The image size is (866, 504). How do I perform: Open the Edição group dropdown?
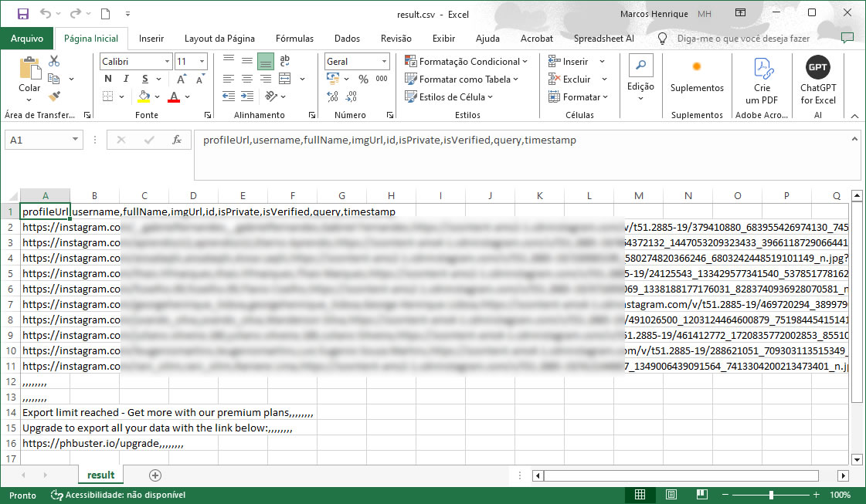click(x=640, y=79)
